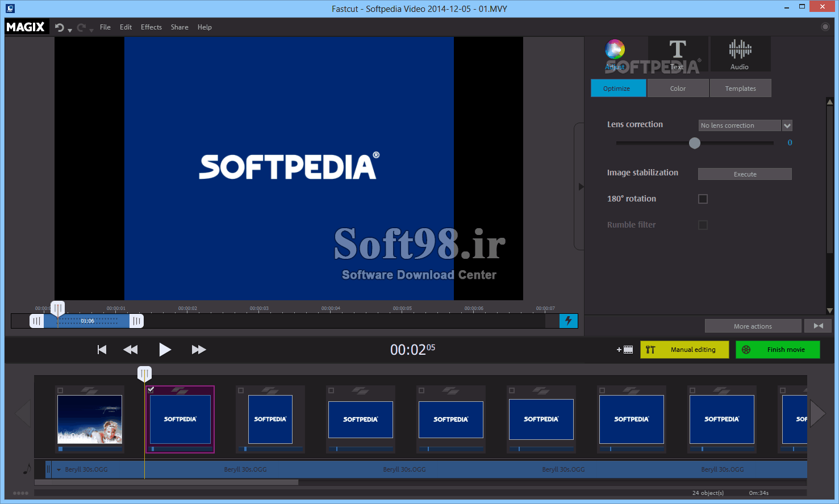The height and width of the screenshot is (504, 839).
Task: Click the More actions button
Action: 753,326
